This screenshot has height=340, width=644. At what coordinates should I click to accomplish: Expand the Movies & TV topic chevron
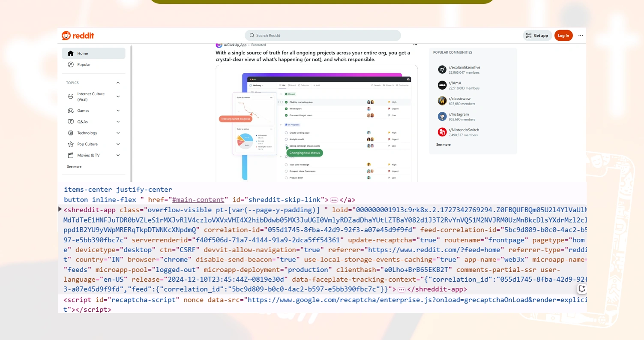click(x=118, y=155)
